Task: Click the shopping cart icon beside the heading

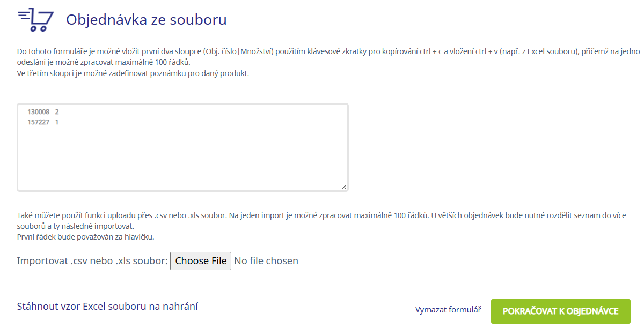Action: tap(35, 19)
